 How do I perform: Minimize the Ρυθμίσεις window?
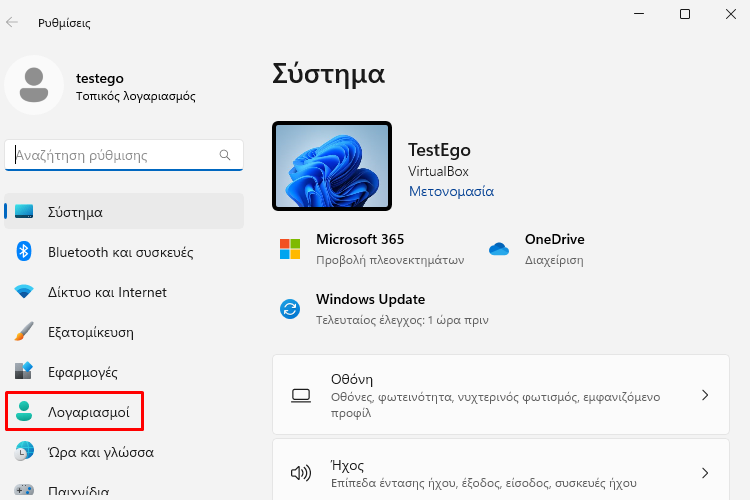tap(639, 14)
